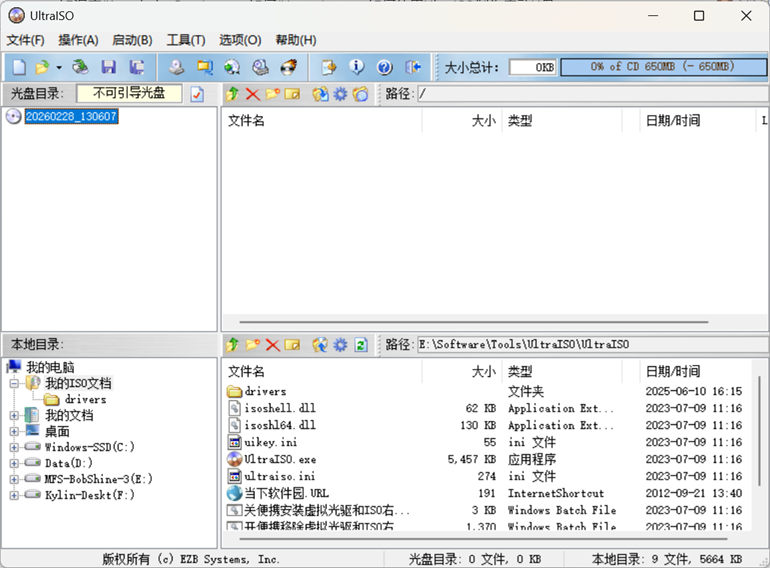
Task: Expand the 桌面 tree node
Action: pyautogui.click(x=14, y=432)
